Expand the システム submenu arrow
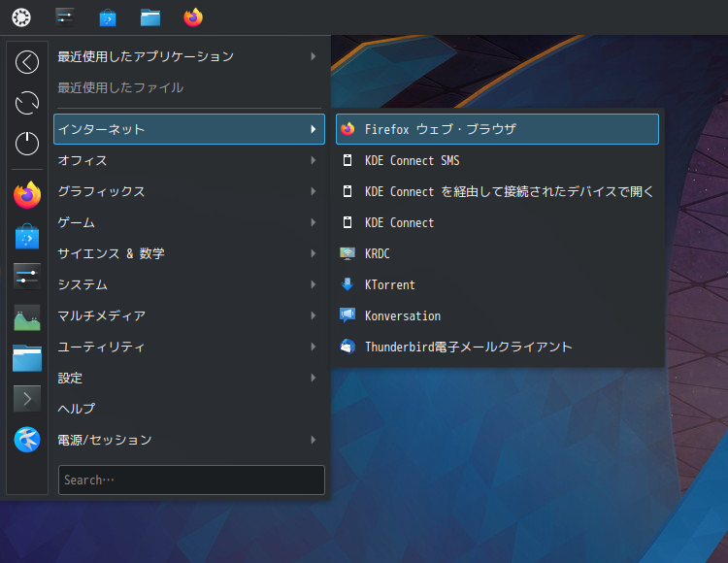Image resolution: width=728 pixels, height=563 pixels. point(314,284)
